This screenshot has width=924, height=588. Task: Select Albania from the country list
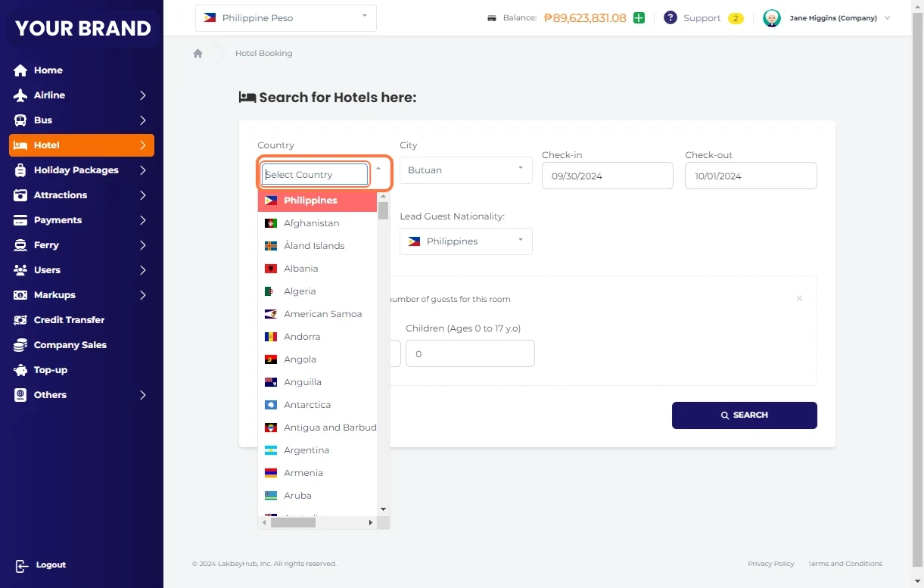[x=301, y=269]
